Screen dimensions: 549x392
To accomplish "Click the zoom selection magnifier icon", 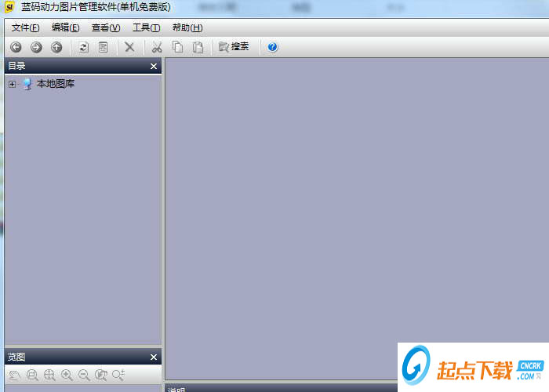I will click(x=101, y=376).
